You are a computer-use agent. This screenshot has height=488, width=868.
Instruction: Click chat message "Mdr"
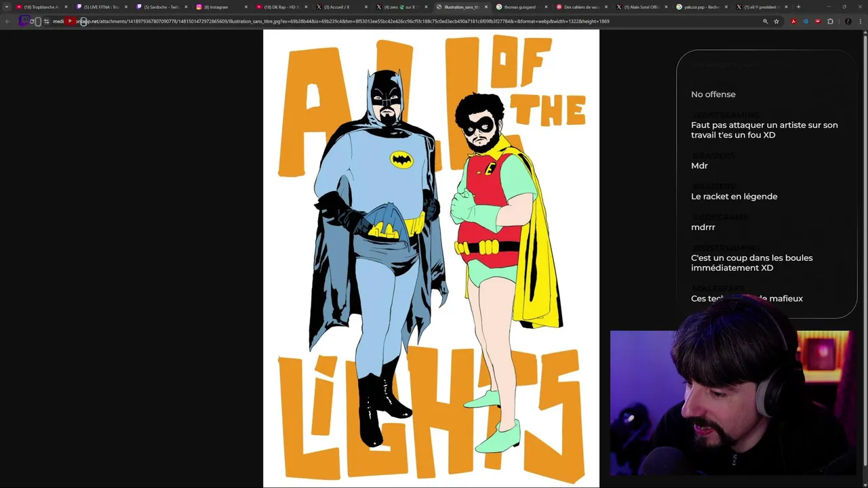[699, 165]
